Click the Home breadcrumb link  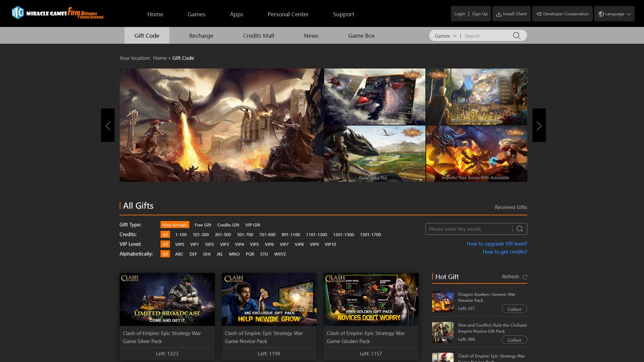tap(160, 58)
